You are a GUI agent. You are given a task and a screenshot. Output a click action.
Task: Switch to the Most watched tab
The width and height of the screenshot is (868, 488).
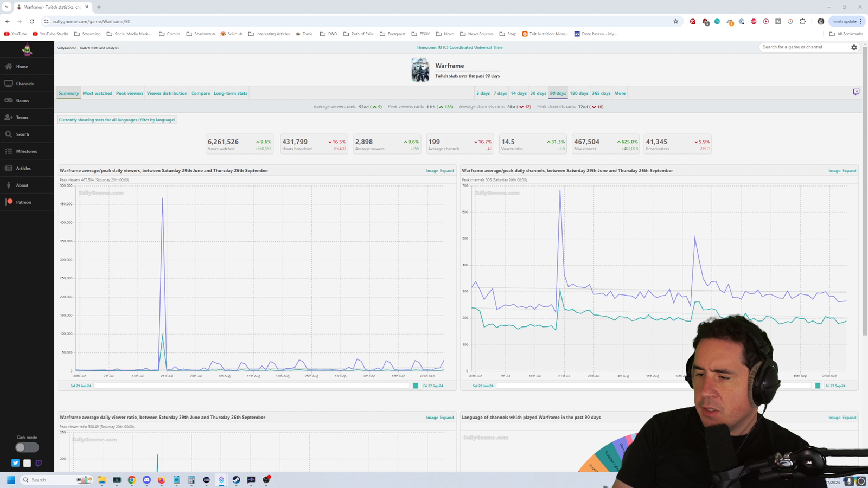coord(98,93)
